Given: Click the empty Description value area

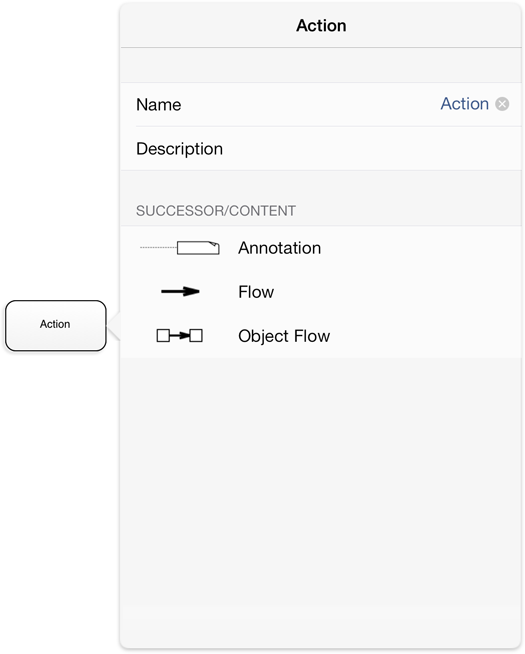Looking at the screenshot, I should pyautogui.click(x=371, y=149).
